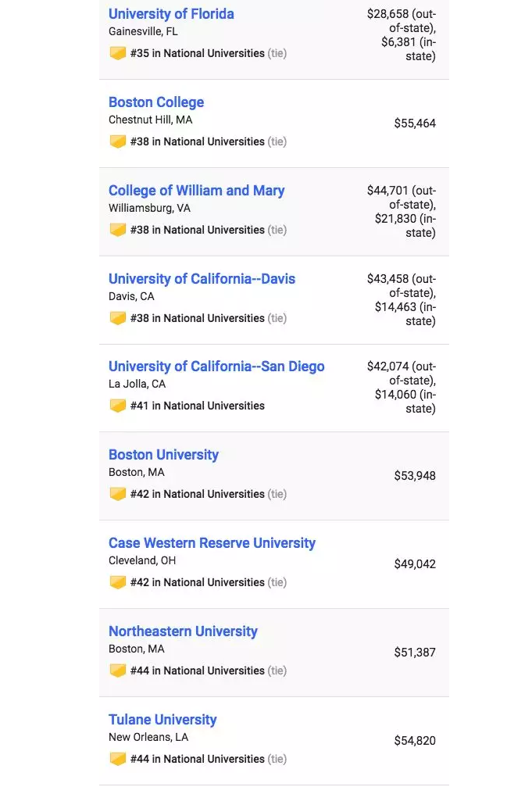
Task: Click the badge icon for Boston University ranking
Action: point(118,494)
